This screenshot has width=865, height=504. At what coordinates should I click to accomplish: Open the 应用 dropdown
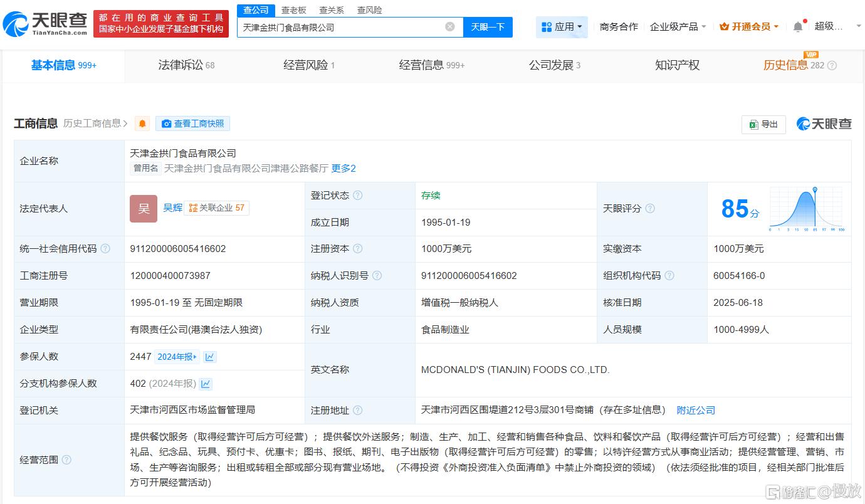(562, 27)
